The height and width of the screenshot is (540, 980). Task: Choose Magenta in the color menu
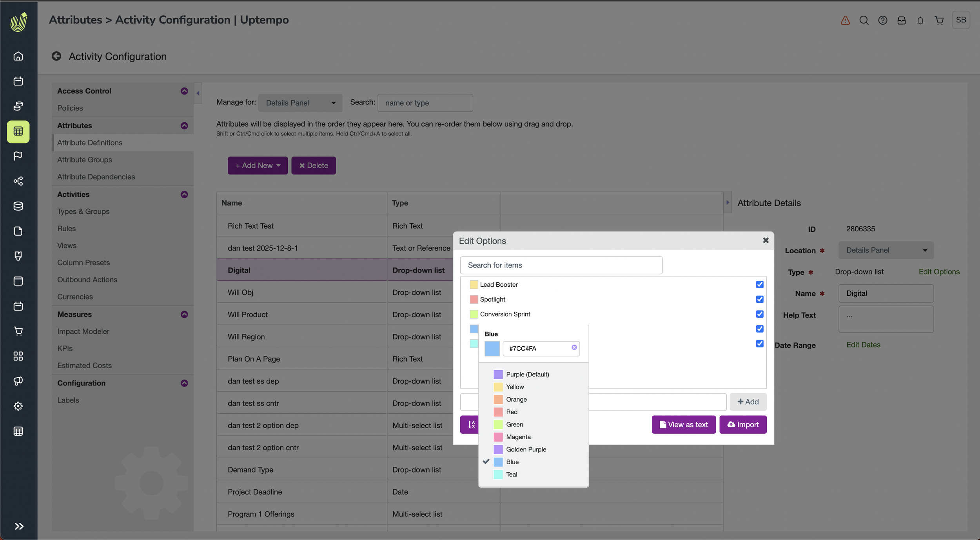coord(518,437)
